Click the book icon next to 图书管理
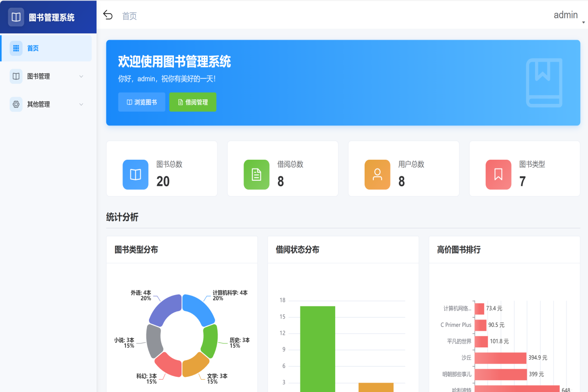This screenshot has height=392, width=588. click(x=15, y=76)
